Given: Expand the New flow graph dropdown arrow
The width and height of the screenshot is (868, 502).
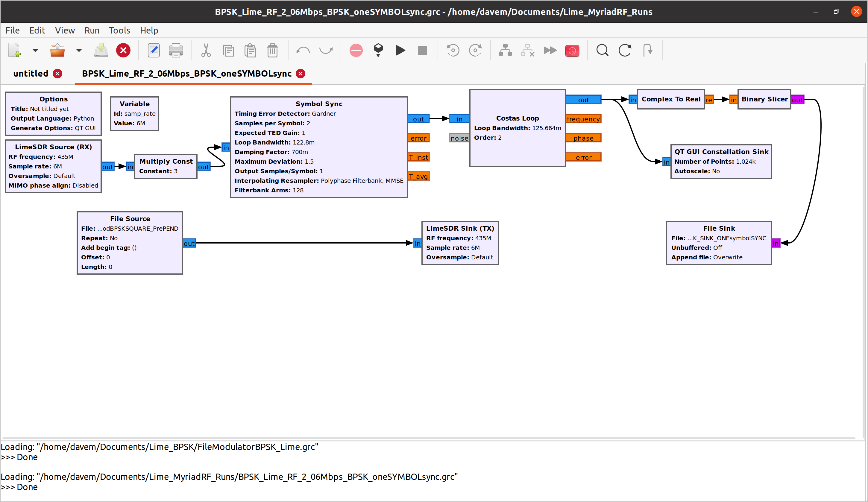Looking at the screenshot, I should 35,51.
